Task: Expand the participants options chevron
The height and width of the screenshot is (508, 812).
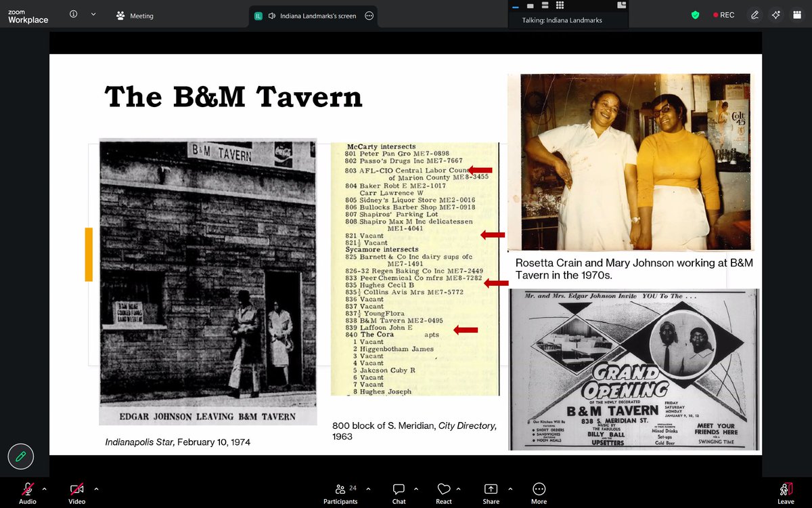Action: tap(369, 488)
